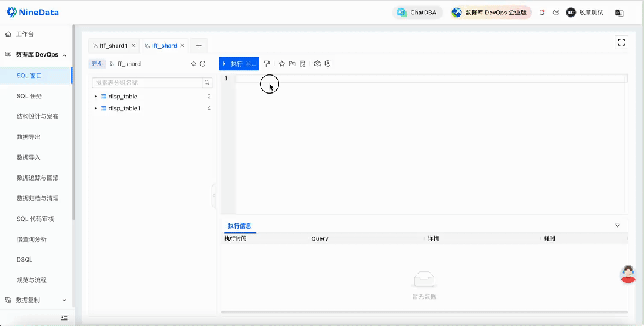Expand the disp_table tree node
The width and height of the screenshot is (644, 326).
95,97
